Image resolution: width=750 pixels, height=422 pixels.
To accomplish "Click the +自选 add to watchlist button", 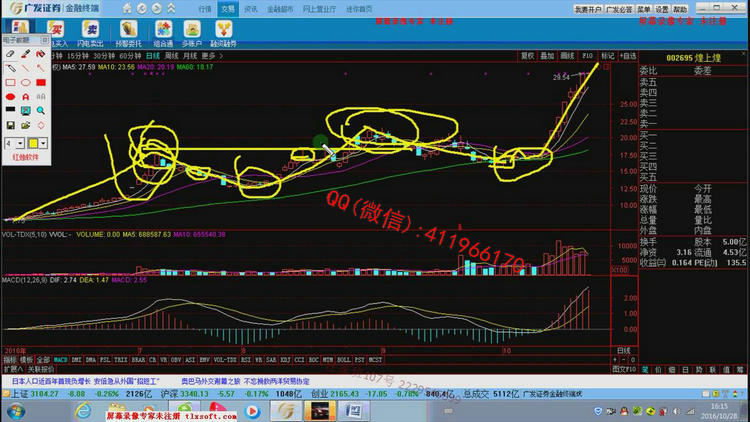I will 628,56.
